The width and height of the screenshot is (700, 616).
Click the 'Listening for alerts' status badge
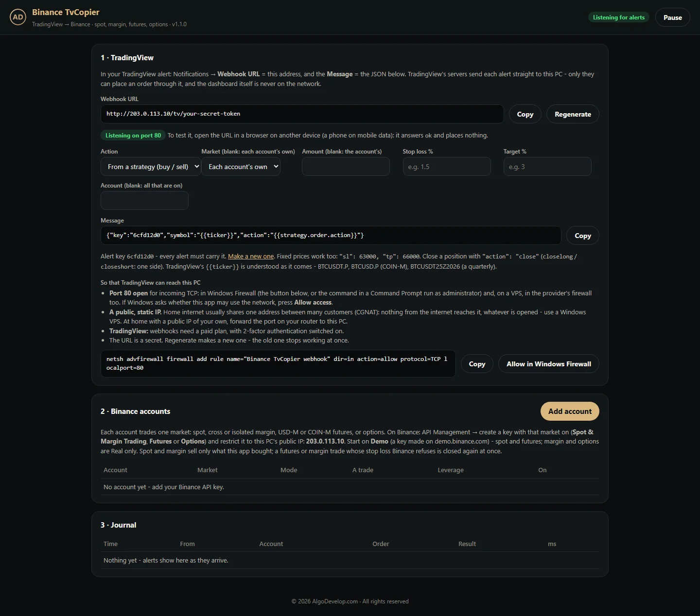(619, 17)
